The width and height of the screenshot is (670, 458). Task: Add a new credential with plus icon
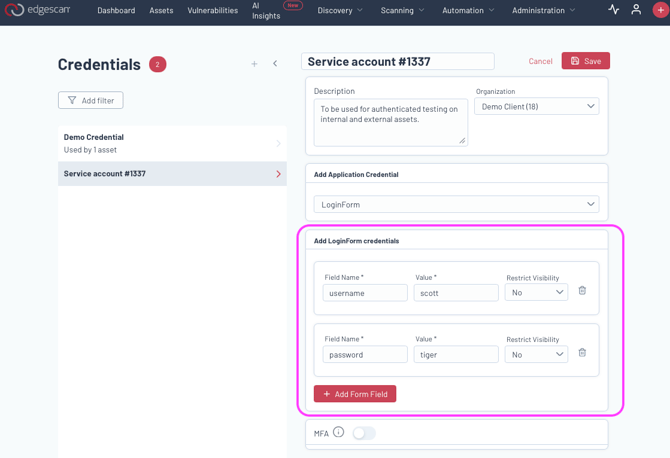254,64
